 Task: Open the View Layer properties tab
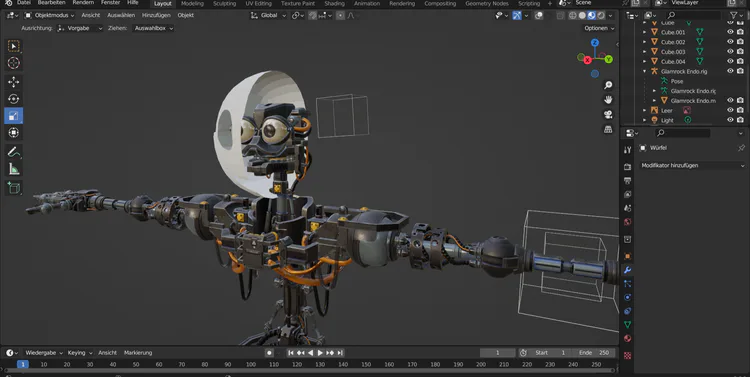[628, 194]
